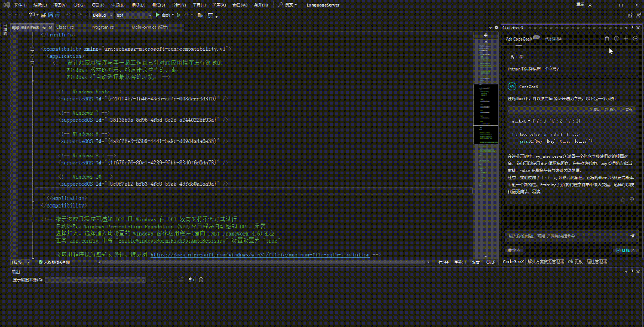This screenshot has height=327, width=644.
Task: Click the send arrow in CodeGeeX input
Action: click(x=633, y=236)
